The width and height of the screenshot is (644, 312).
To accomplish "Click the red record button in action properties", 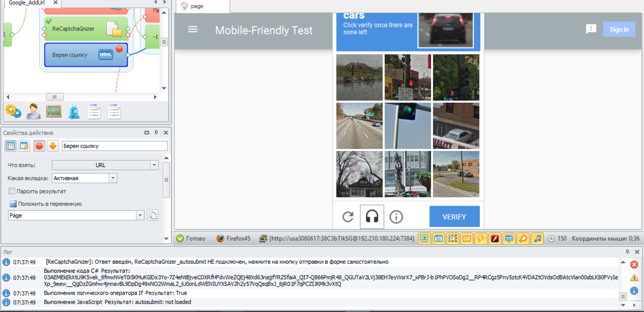I will click(39, 146).
